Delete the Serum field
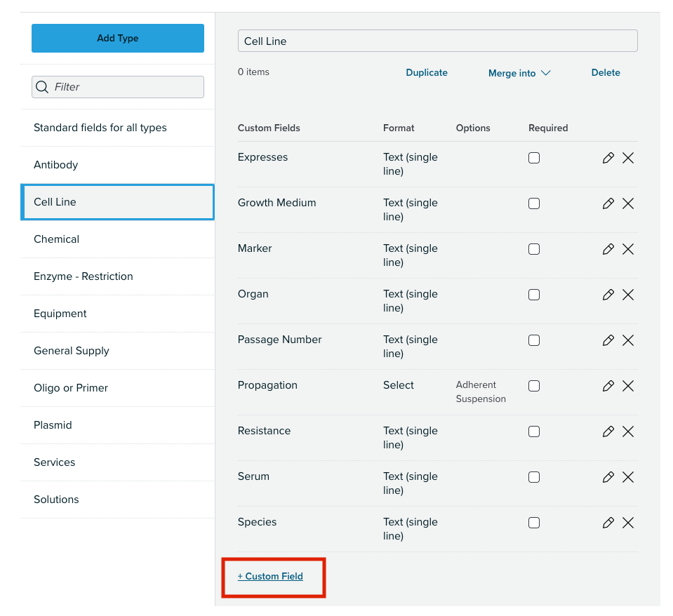 628,477
